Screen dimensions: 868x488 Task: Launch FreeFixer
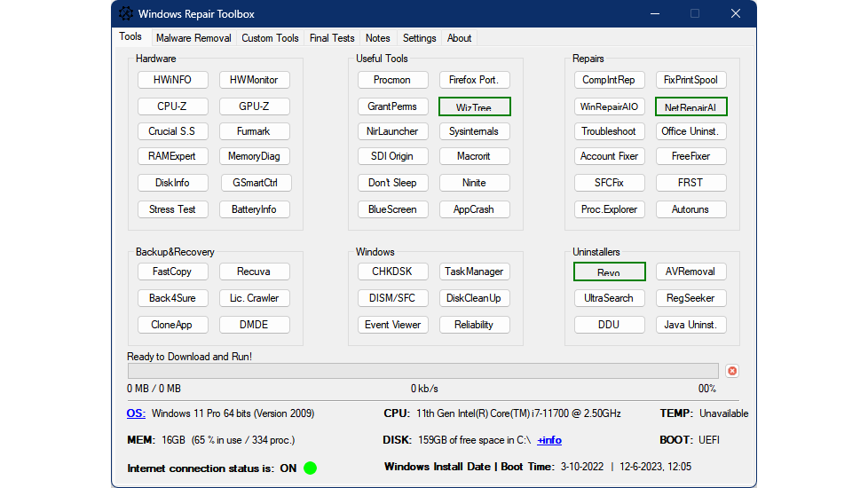pyautogui.click(x=690, y=156)
